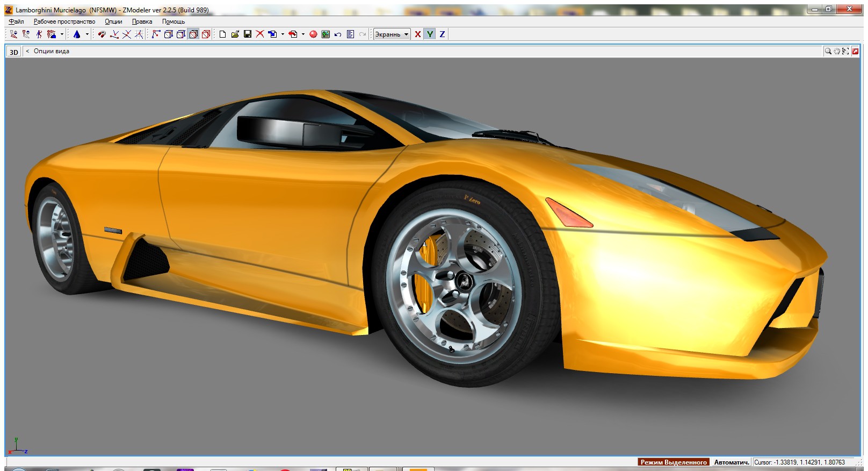
Task: Click the XYZ axis gizmo in the viewport corner
Action: (17, 446)
